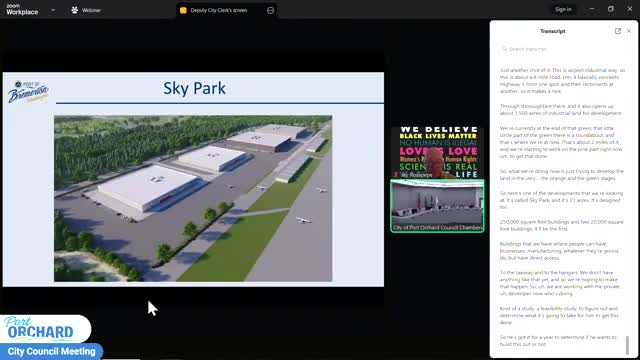Click the circle options icon on screen tab
This screenshot has width=640, height=360.
tap(271, 10)
